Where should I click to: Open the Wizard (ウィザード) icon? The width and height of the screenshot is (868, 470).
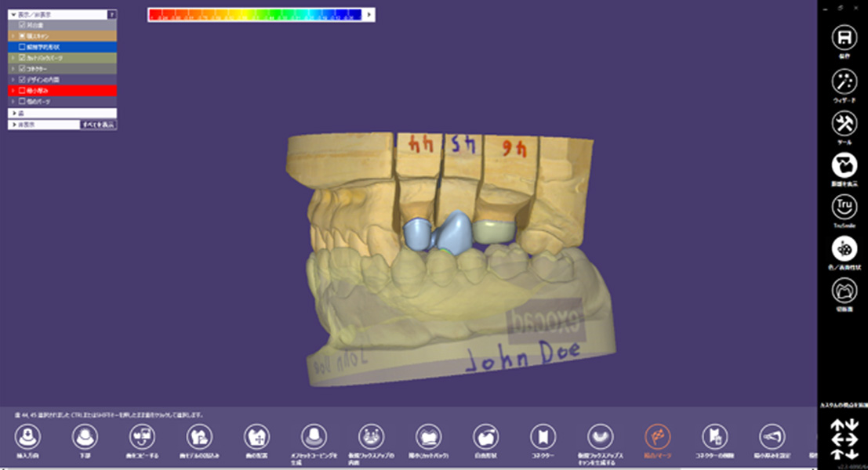pyautogui.click(x=844, y=81)
